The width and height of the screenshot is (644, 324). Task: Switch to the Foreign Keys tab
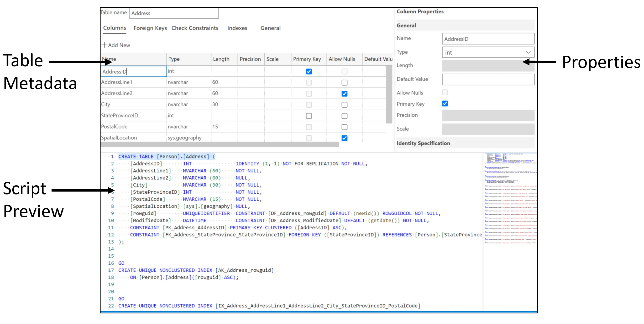pos(150,28)
